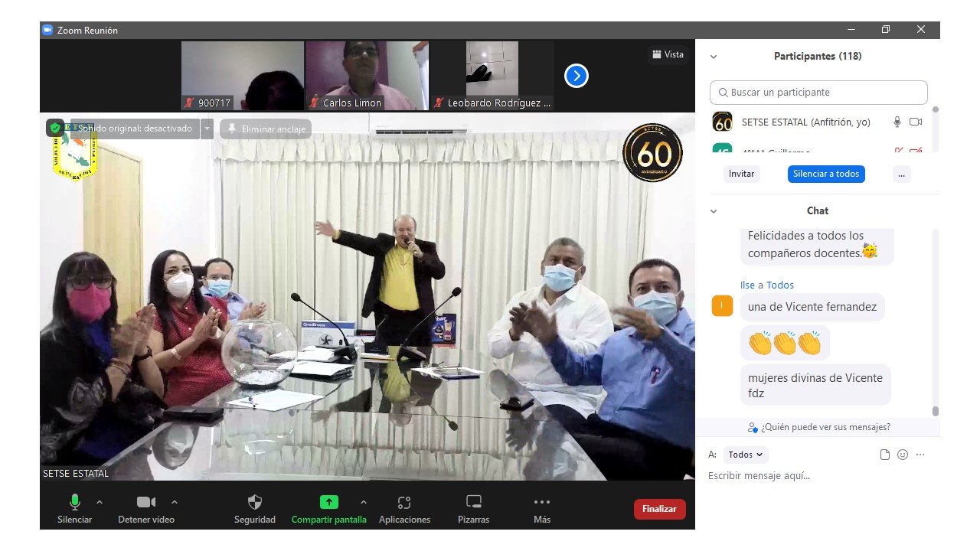Toggle SETSE ESTATAL microphone icon in list
Viewport: 980px width, 551px height.
pyautogui.click(x=897, y=122)
